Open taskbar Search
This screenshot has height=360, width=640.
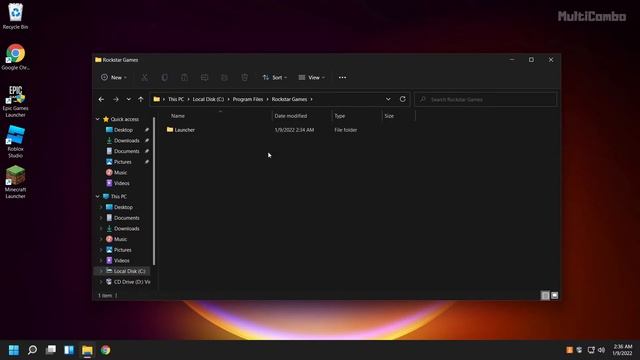click(x=32, y=350)
